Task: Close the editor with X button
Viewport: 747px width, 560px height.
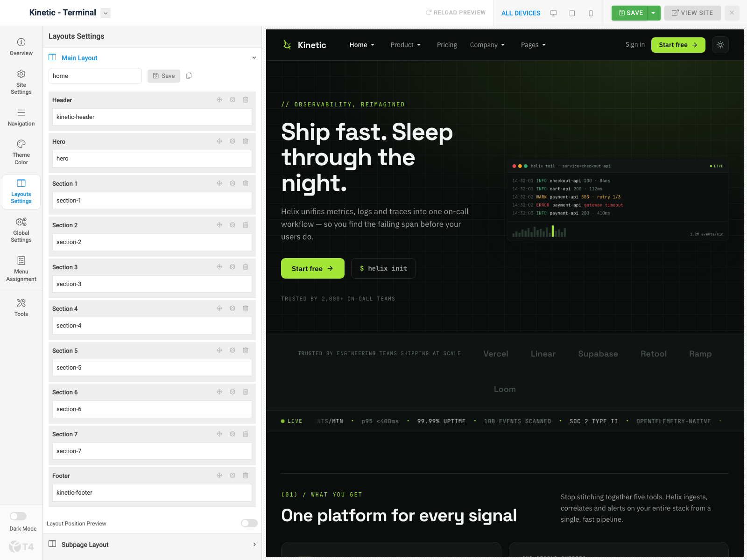Action: [732, 13]
